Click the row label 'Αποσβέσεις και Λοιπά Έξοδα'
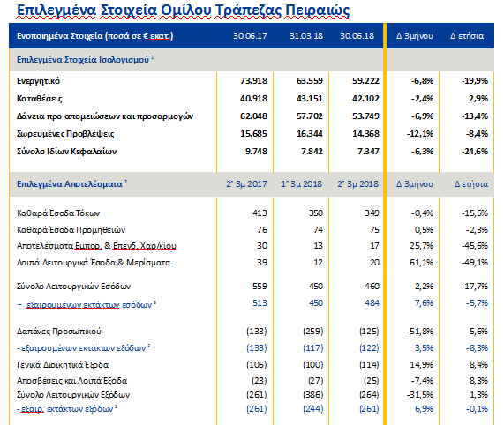 (x=72, y=381)
